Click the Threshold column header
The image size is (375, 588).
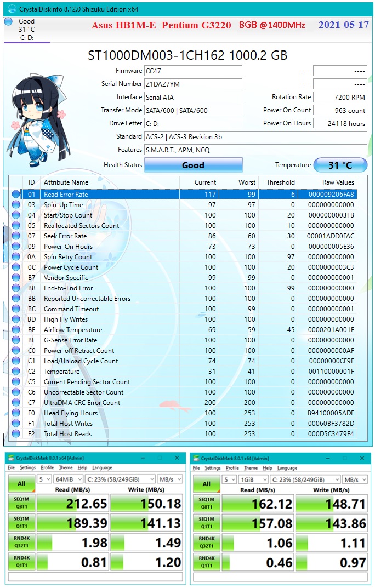[279, 182]
